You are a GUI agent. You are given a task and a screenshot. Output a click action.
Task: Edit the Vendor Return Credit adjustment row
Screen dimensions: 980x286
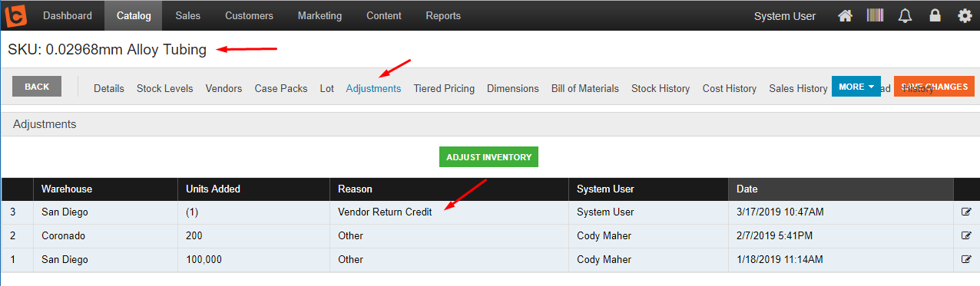[966, 212]
